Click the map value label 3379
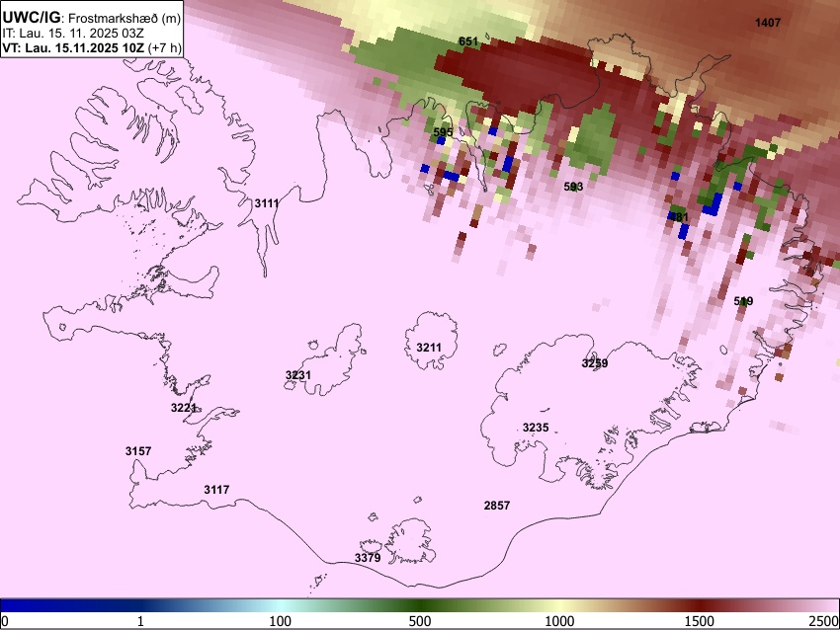The height and width of the screenshot is (630, 840). [x=368, y=558]
